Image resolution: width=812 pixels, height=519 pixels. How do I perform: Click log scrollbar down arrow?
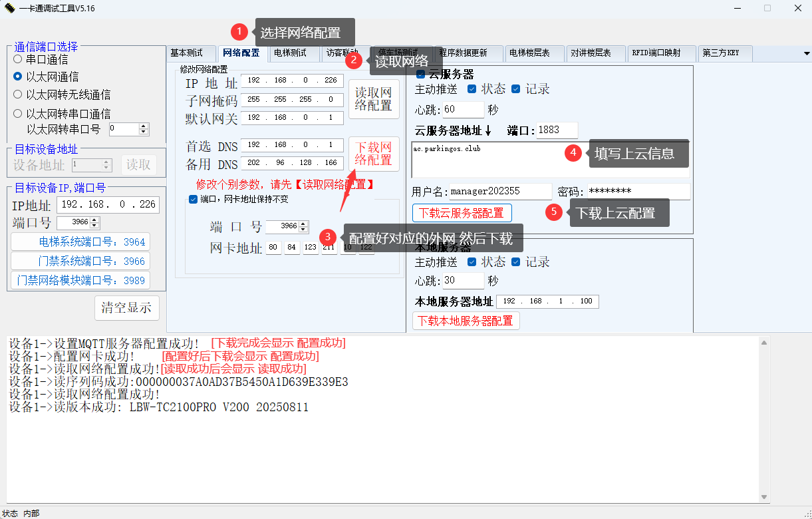click(765, 496)
